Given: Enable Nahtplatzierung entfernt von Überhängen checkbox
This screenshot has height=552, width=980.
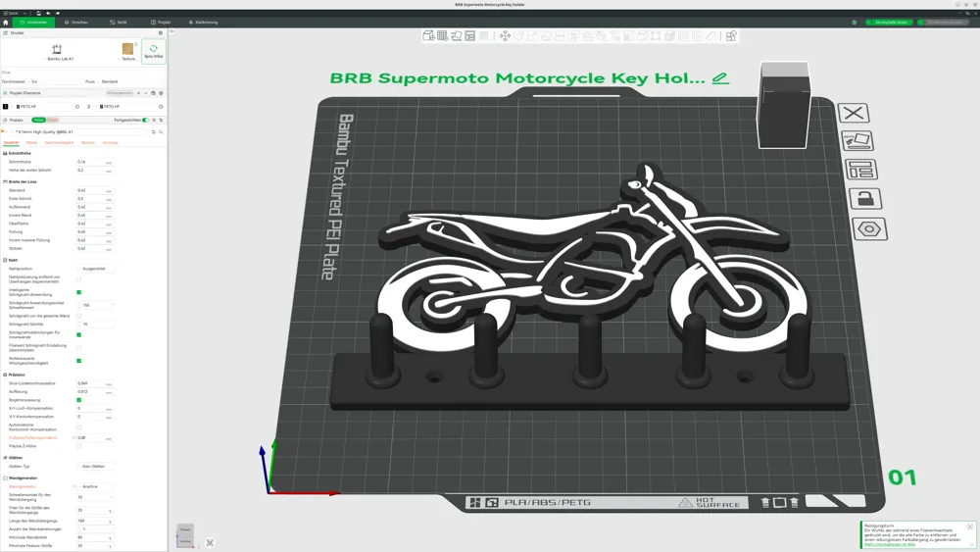Looking at the screenshot, I should 78,279.
